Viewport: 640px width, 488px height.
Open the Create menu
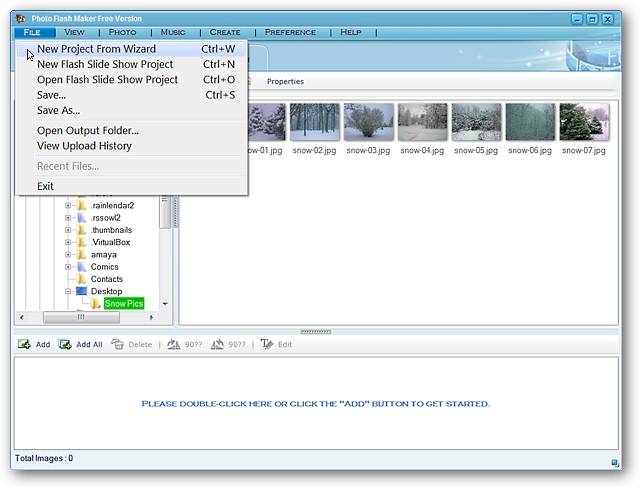coord(225,32)
